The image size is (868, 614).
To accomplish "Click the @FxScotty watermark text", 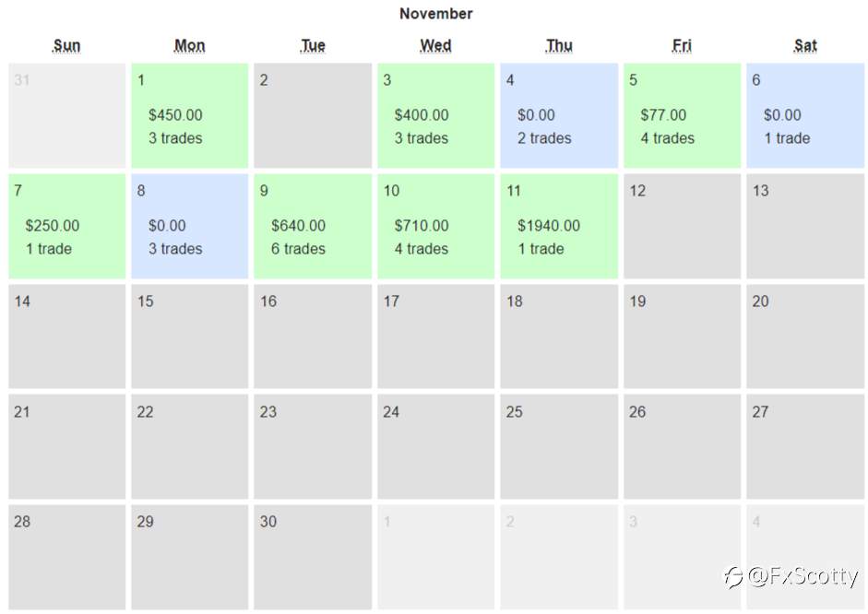I will [803, 576].
